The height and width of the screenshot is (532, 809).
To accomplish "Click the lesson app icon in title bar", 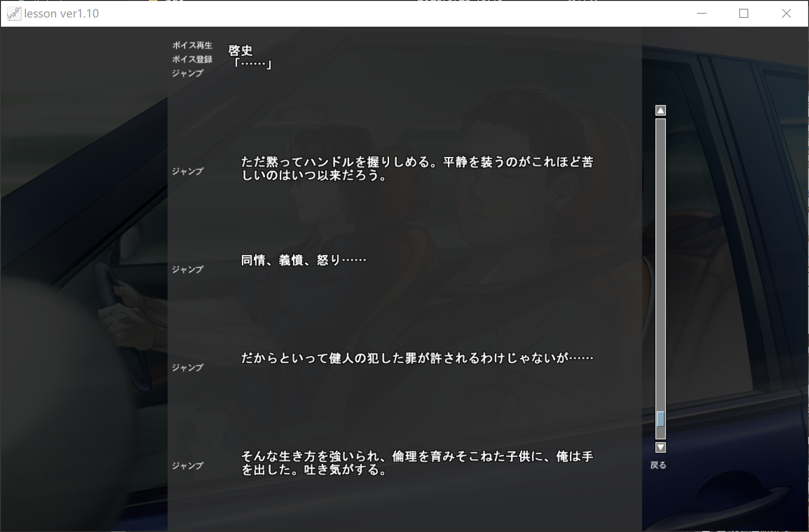I will [x=14, y=14].
